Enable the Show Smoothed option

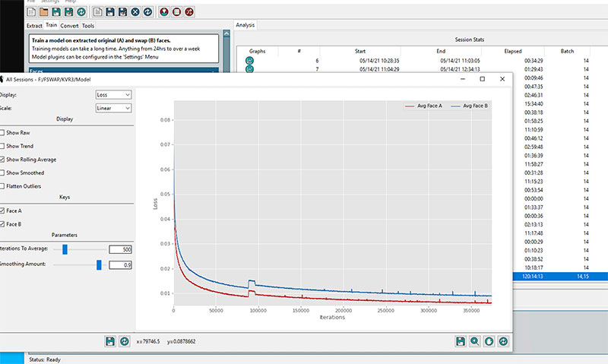point(2,173)
